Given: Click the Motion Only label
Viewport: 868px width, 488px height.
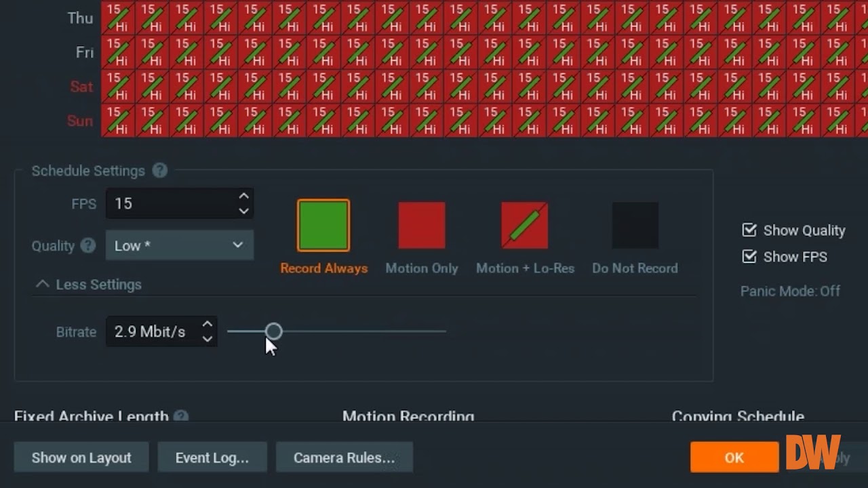Looking at the screenshot, I should click(x=422, y=268).
